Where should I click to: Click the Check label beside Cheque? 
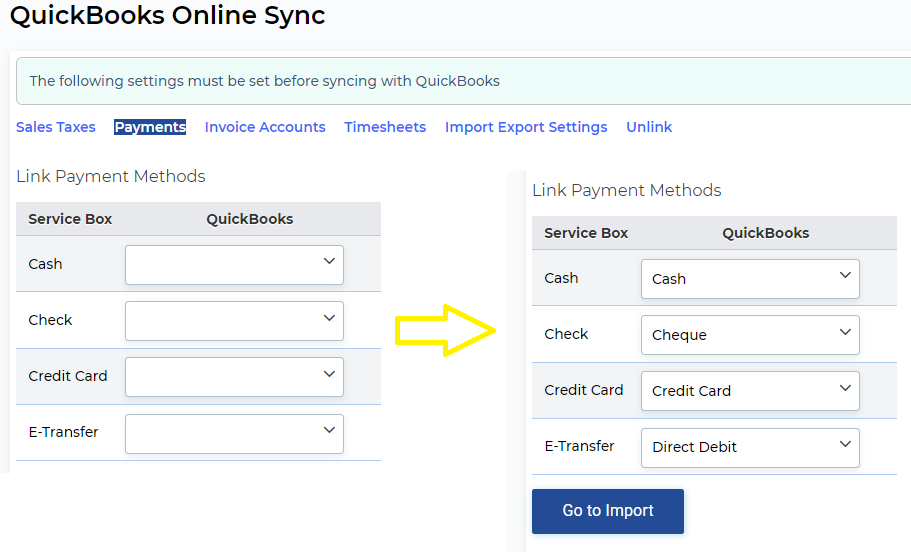coord(566,334)
